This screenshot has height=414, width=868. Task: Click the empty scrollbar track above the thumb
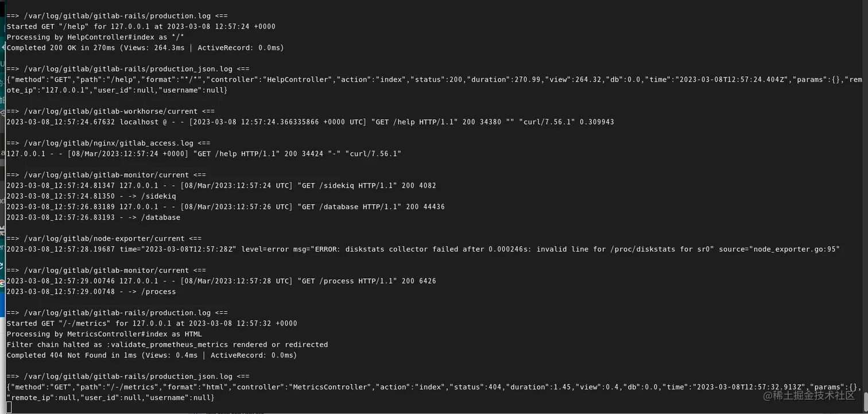pyautogui.click(x=865, y=195)
